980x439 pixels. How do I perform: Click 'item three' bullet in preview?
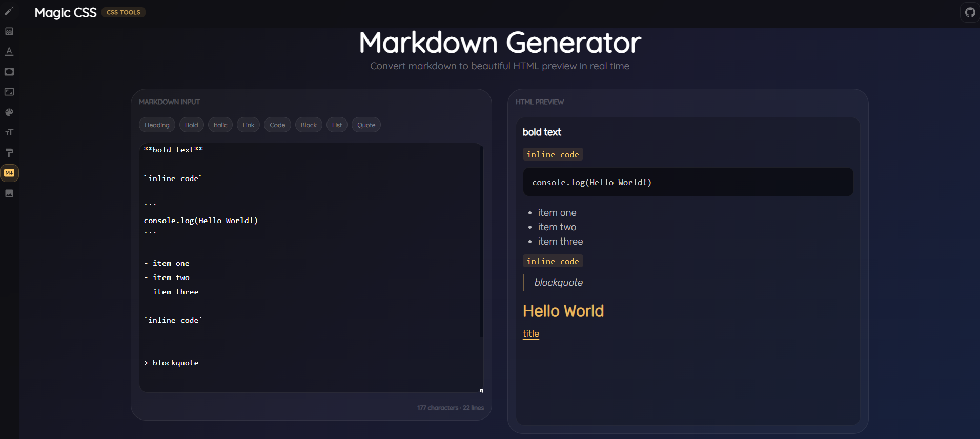[560, 242]
